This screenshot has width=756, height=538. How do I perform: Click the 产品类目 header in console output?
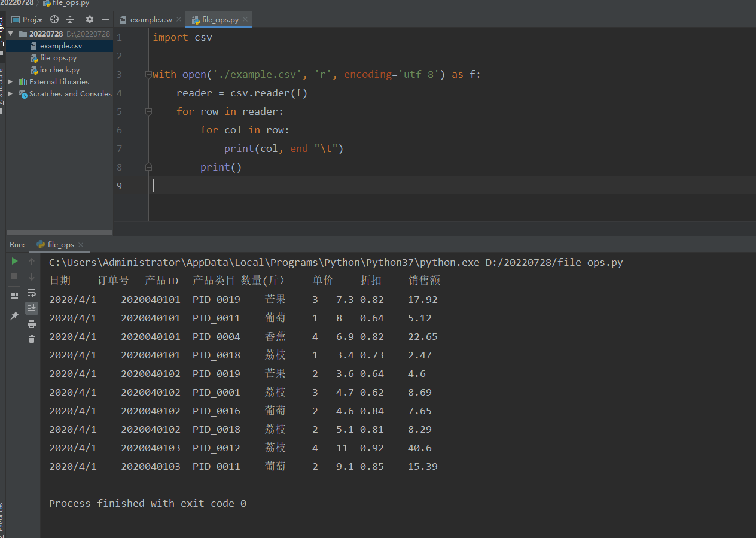(214, 281)
